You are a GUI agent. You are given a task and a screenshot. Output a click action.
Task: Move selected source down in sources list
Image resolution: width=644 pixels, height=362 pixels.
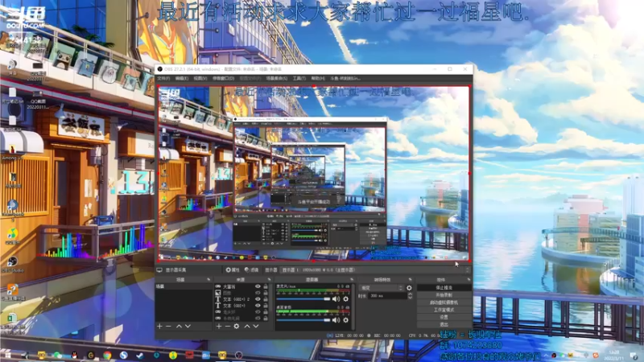click(256, 327)
